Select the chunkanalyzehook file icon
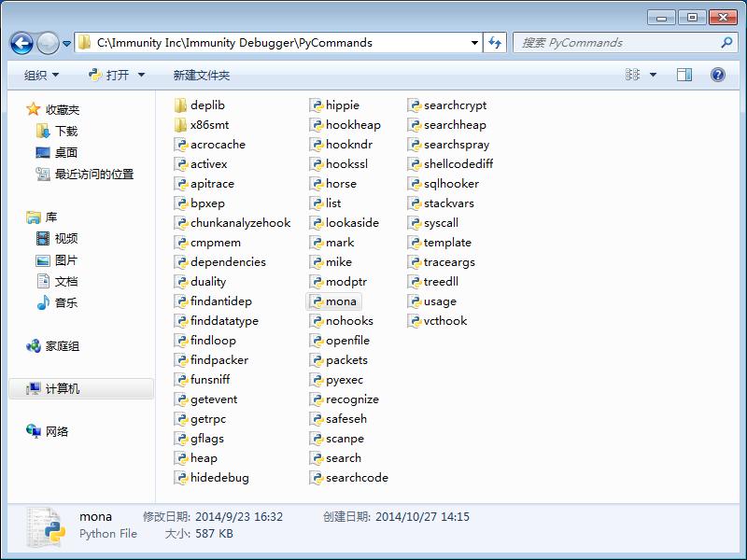Image resolution: width=747 pixels, height=560 pixels. click(180, 223)
